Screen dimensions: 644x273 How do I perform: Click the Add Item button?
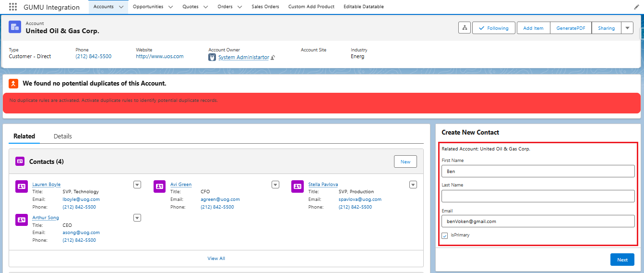point(533,28)
